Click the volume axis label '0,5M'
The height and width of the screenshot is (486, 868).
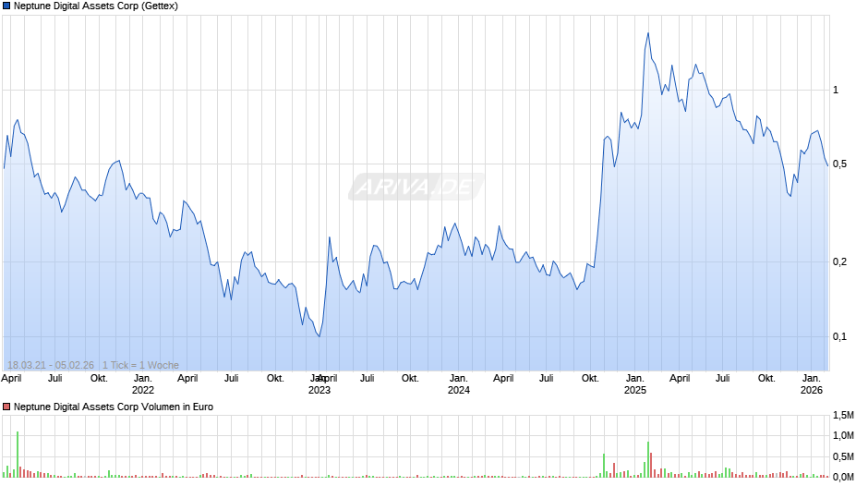[x=843, y=456]
